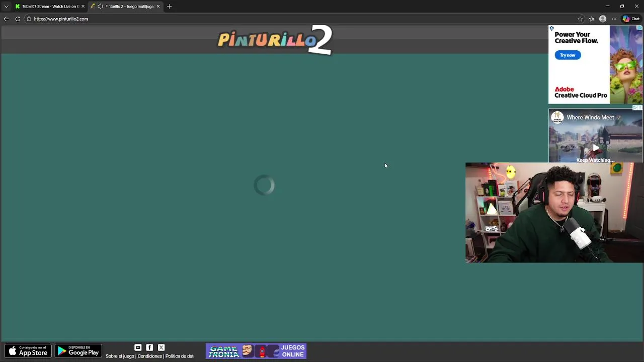This screenshot has height=362, width=644.
Task: Open Copilot Chat sidebar
Action: [x=631, y=19]
